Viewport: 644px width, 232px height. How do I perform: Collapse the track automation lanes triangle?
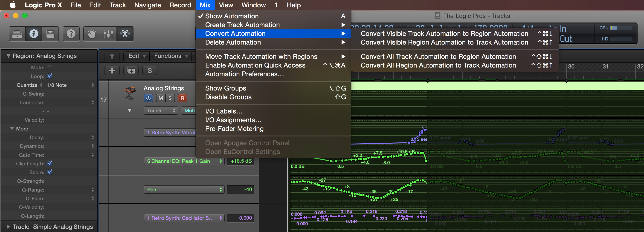(x=130, y=110)
